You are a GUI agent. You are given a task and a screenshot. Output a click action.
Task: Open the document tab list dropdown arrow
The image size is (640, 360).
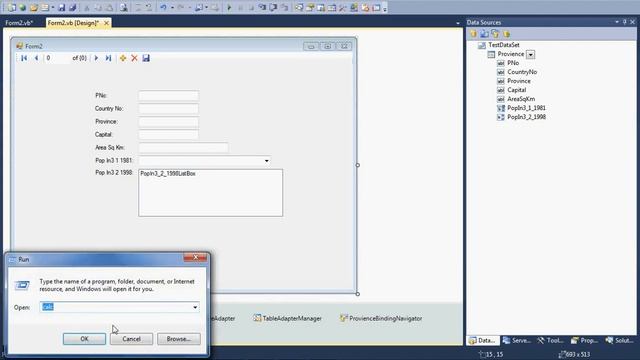point(458,23)
